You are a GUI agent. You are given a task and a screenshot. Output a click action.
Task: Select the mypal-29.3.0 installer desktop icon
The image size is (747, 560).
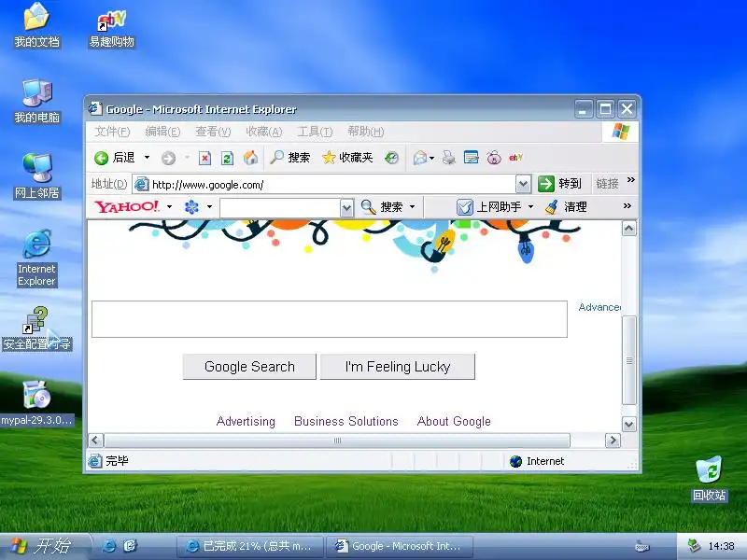36,403
